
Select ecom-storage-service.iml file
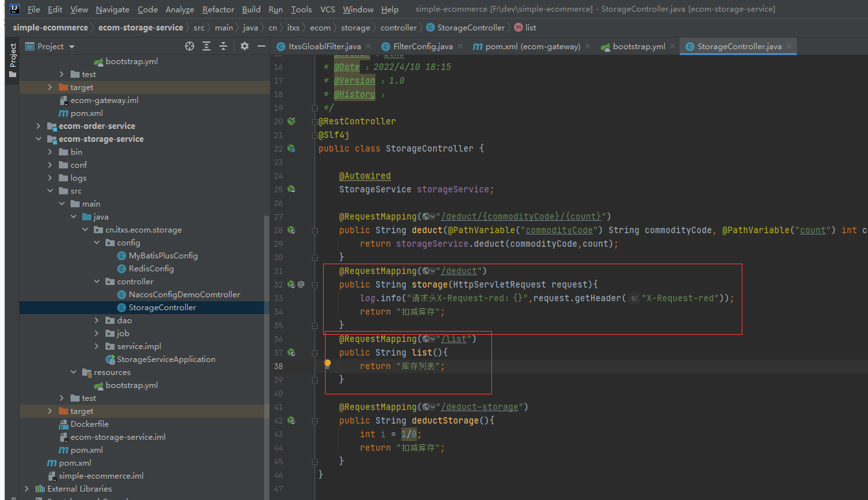112,437
